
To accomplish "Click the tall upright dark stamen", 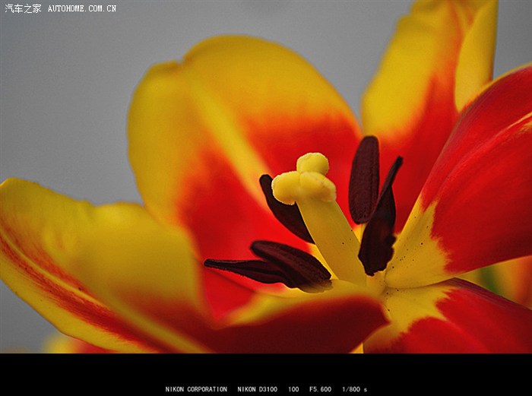I will tap(364, 179).
